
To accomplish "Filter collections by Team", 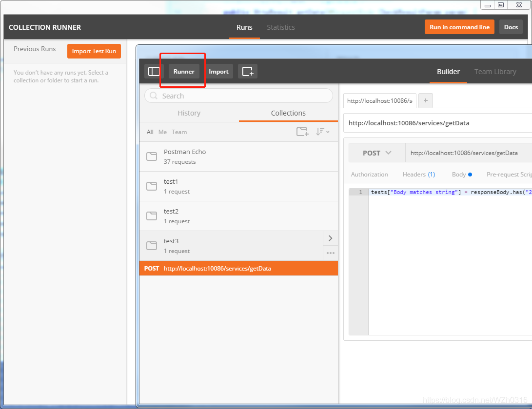I will [179, 132].
